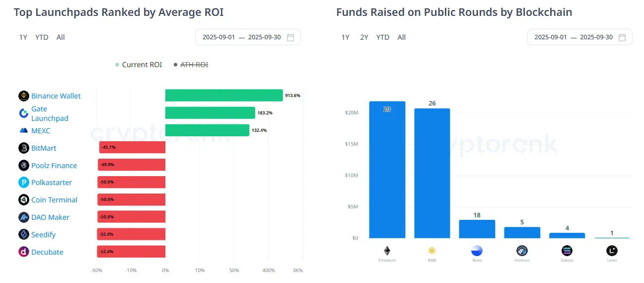The height and width of the screenshot is (283, 644).
Task: Click the Gate Launchpad logo icon
Action: [x=24, y=113]
